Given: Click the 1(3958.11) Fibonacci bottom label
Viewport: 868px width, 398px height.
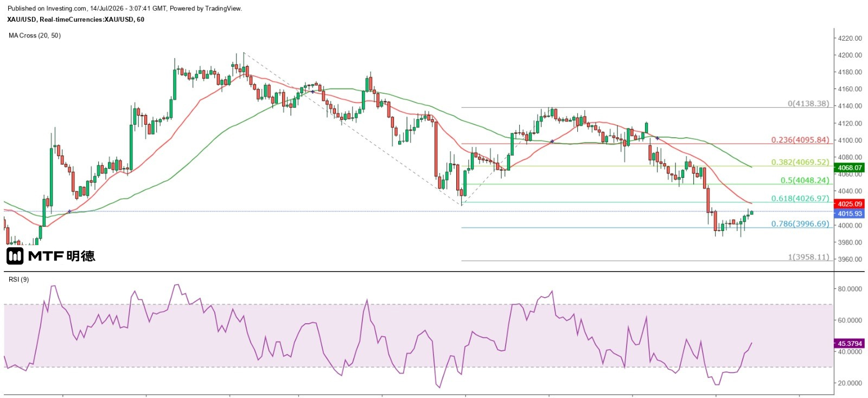Looking at the screenshot, I should pyautogui.click(x=808, y=257).
